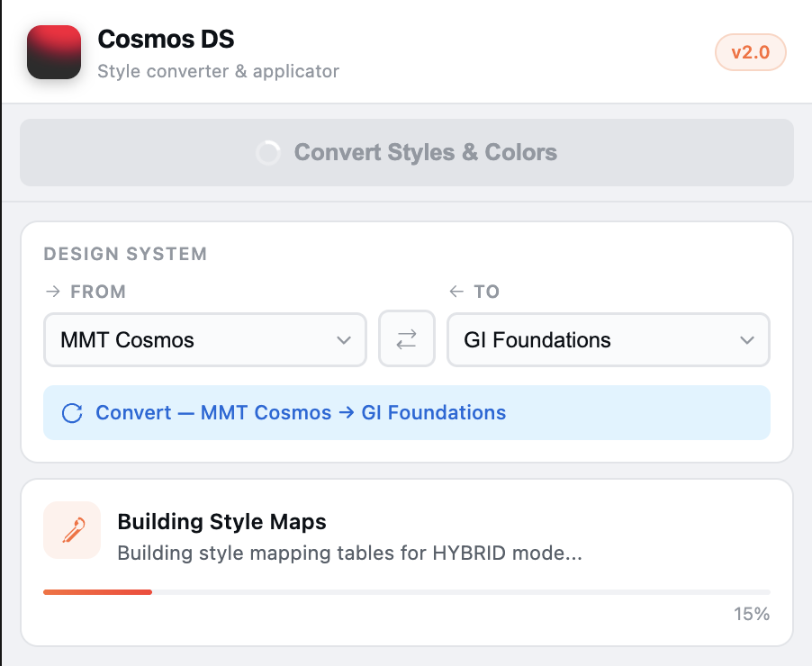Click the right arrow icon next to FROM
Image resolution: width=812 pixels, height=666 pixels.
tap(53, 292)
